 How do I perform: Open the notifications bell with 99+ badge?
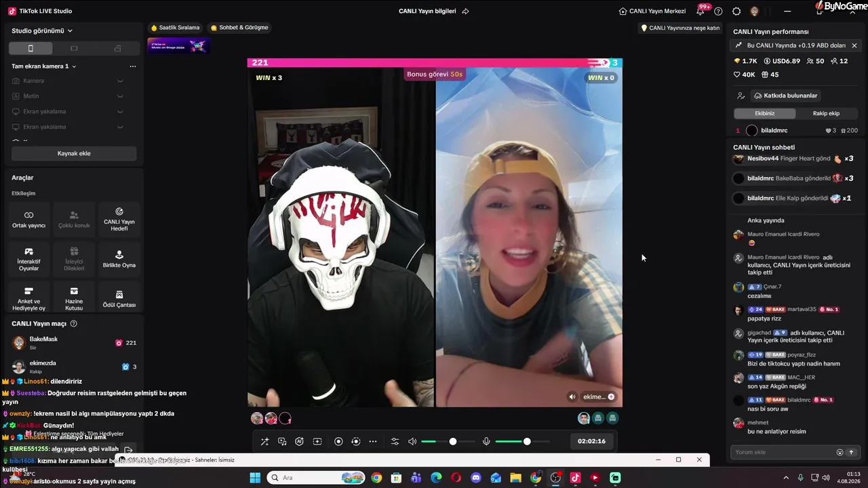(x=701, y=11)
